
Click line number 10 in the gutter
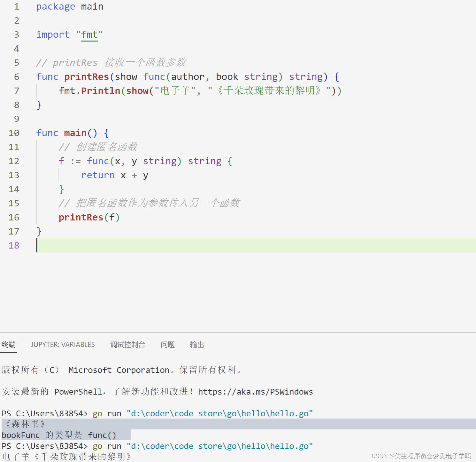tap(14, 133)
